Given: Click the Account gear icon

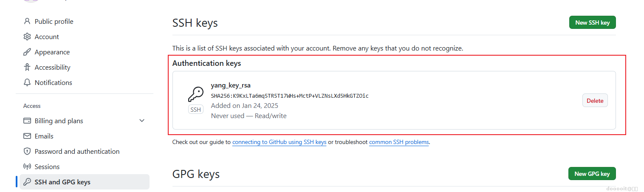Looking at the screenshot, I should (x=27, y=37).
